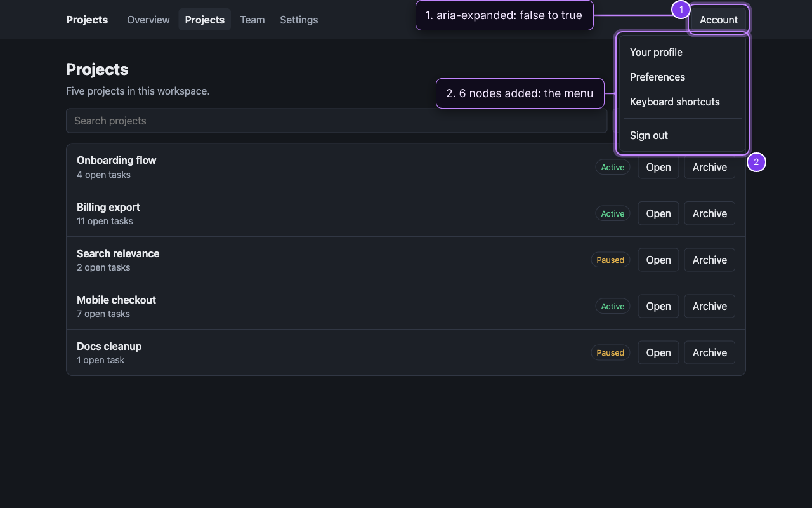Click the "Five projects in this workspace." subtitle
The image size is (812, 508).
[x=138, y=91]
